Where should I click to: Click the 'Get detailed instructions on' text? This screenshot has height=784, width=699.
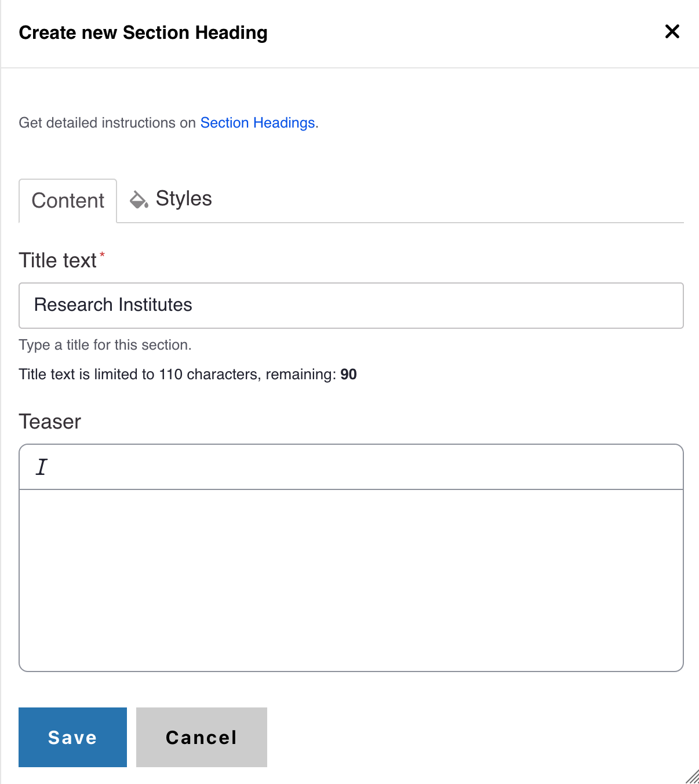(107, 123)
